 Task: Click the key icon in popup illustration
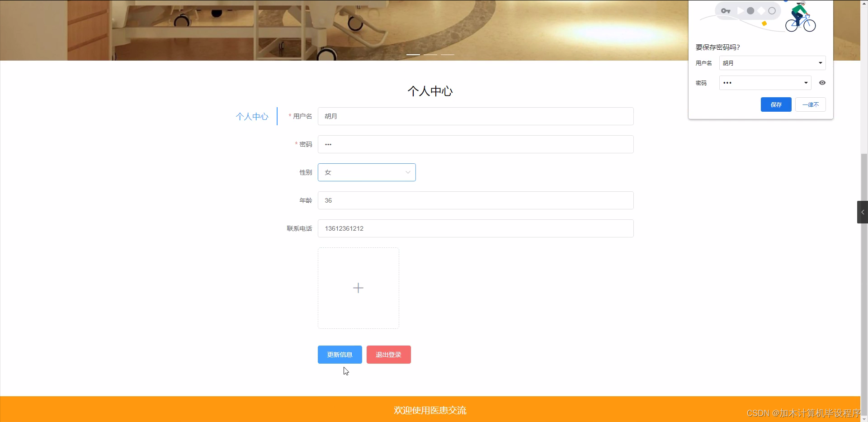click(x=726, y=11)
